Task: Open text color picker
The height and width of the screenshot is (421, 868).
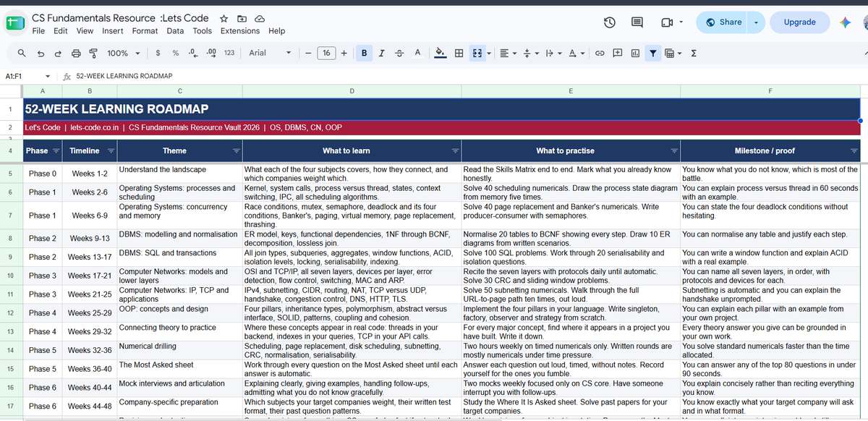Action: pos(418,53)
